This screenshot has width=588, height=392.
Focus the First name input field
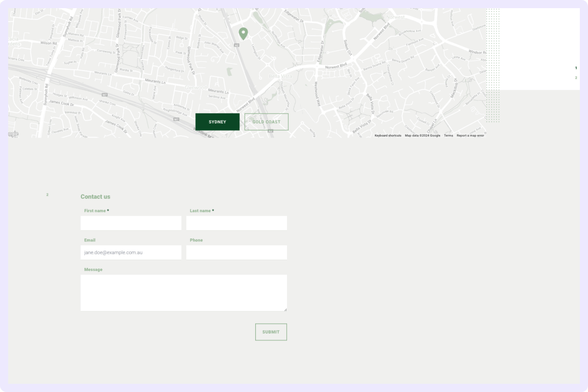131,223
